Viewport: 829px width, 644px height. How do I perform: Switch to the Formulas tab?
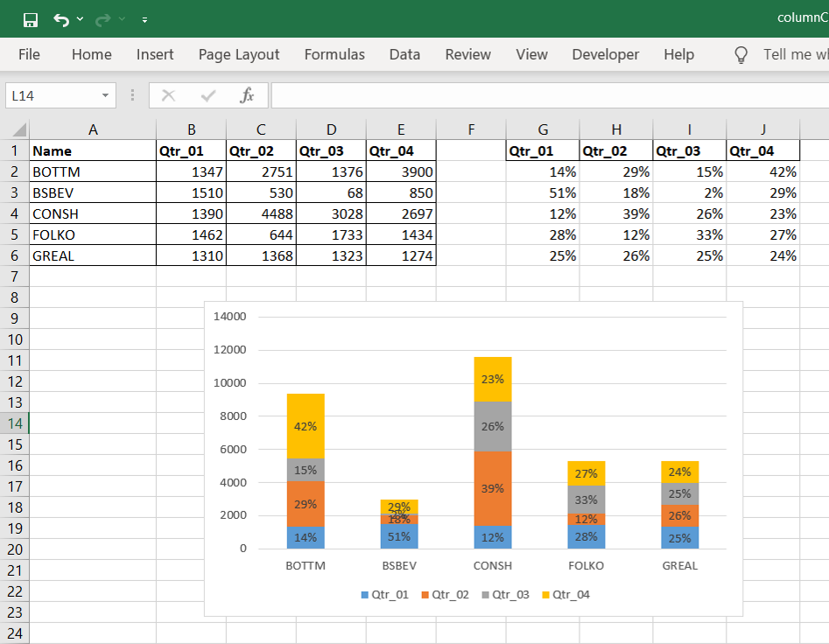(334, 54)
